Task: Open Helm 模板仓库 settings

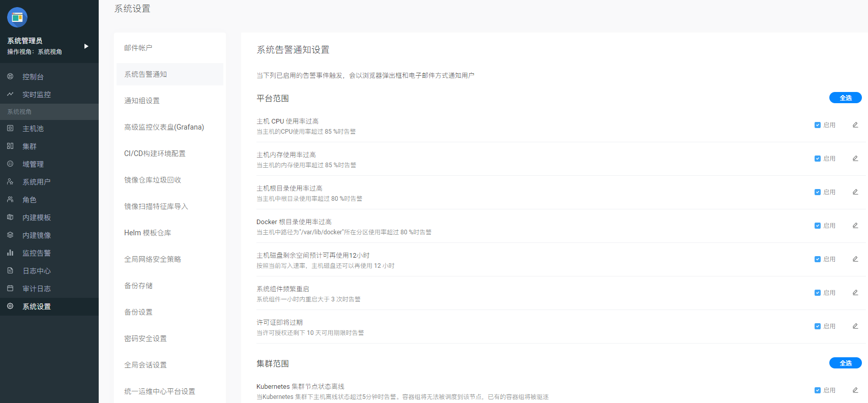Action: (148, 233)
